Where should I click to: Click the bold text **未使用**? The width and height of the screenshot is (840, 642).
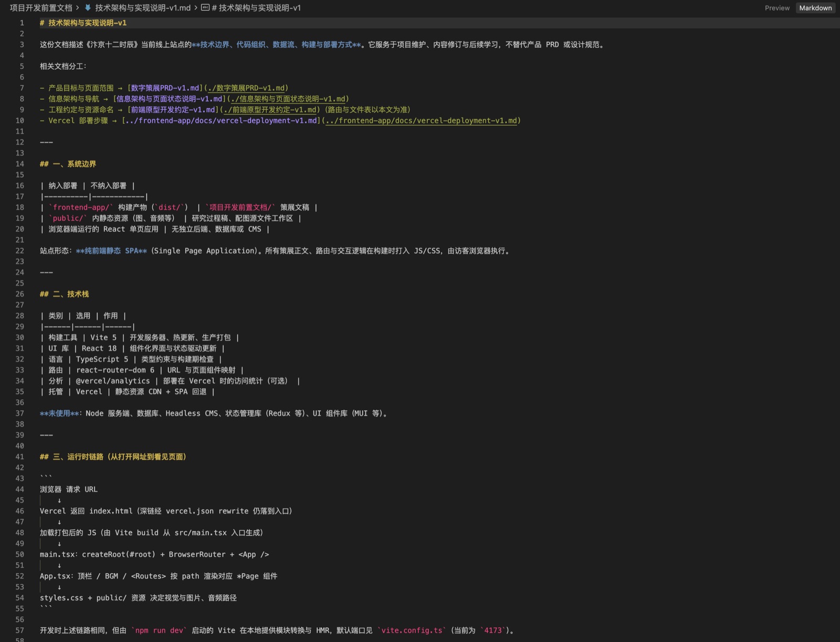[x=59, y=413]
